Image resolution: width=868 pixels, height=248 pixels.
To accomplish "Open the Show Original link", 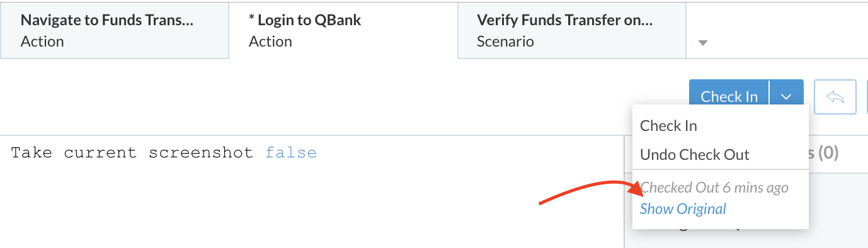I will [683, 209].
